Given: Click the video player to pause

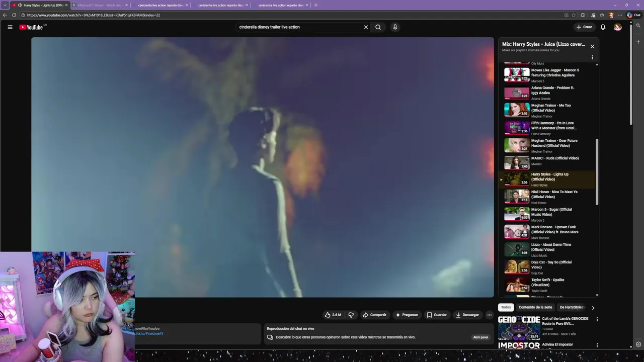Looking at the screenshot, I should (x=263, y=167).
